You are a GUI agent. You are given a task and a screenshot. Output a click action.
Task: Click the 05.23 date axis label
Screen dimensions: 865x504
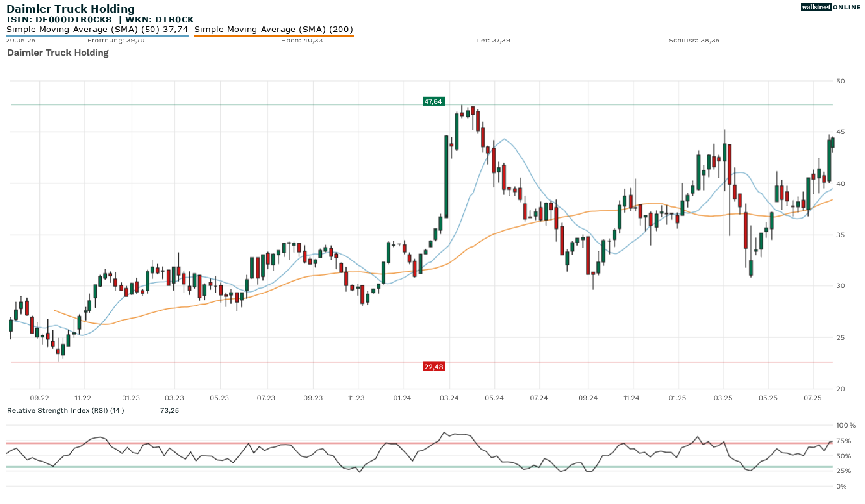click(219, 398)
